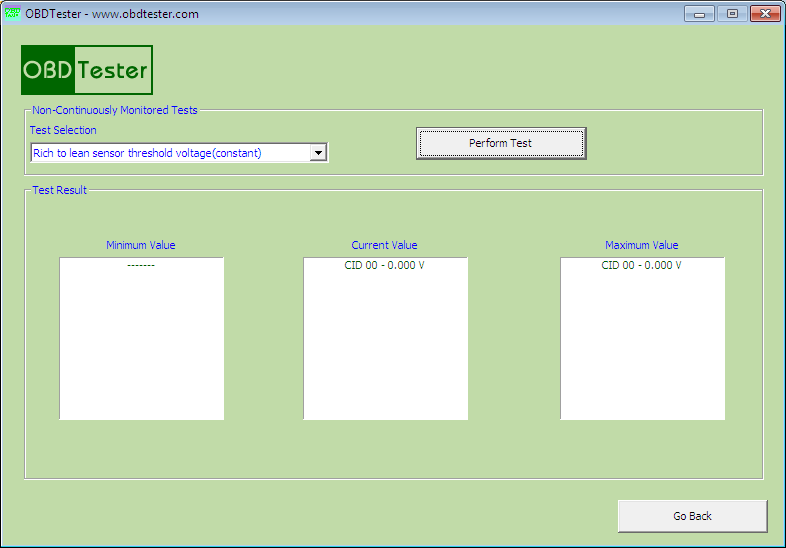The height and width of the screenshot is (548, 786).
Task: Select 'CID 00 - 0.000 V' under Current Value
Action: pos(384,265)
